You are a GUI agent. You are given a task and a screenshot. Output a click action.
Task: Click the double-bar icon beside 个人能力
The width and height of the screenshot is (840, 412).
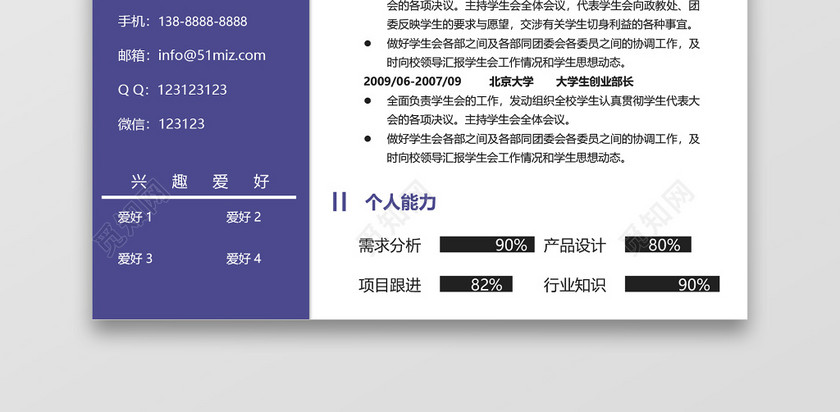[x=339, y=201]
